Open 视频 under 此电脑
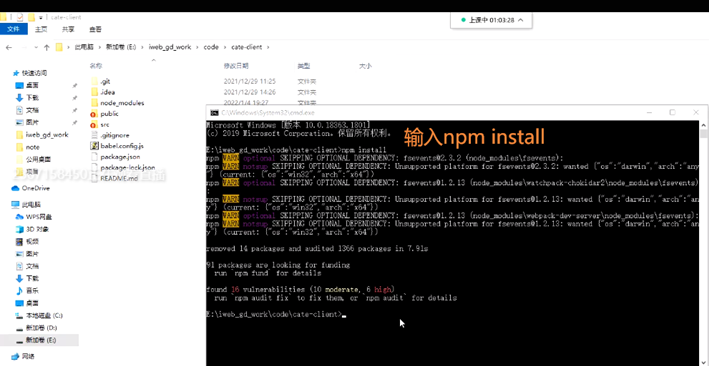709x366 pixels. 32,242
